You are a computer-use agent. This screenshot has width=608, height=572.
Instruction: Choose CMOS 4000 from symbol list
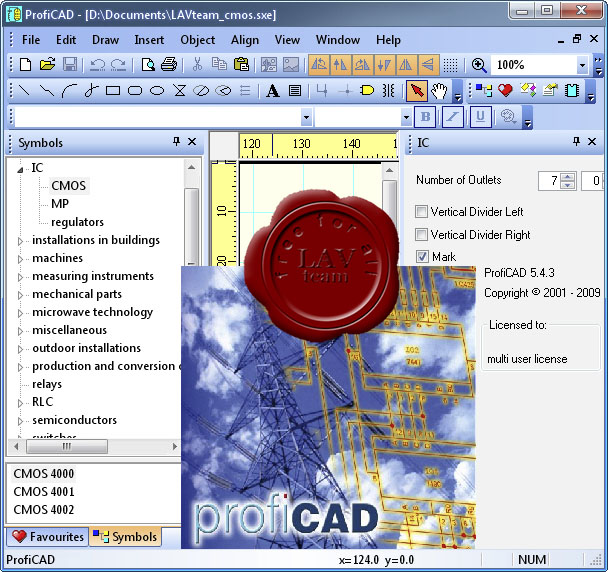pos(43,473)
